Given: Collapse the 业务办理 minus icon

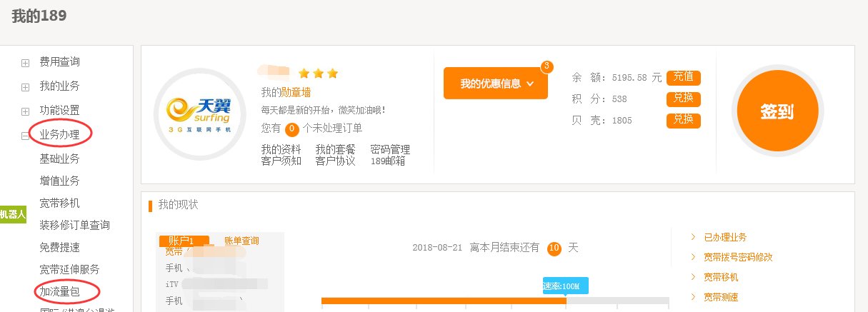Looking at the screenshot, I should click(25, 135).
